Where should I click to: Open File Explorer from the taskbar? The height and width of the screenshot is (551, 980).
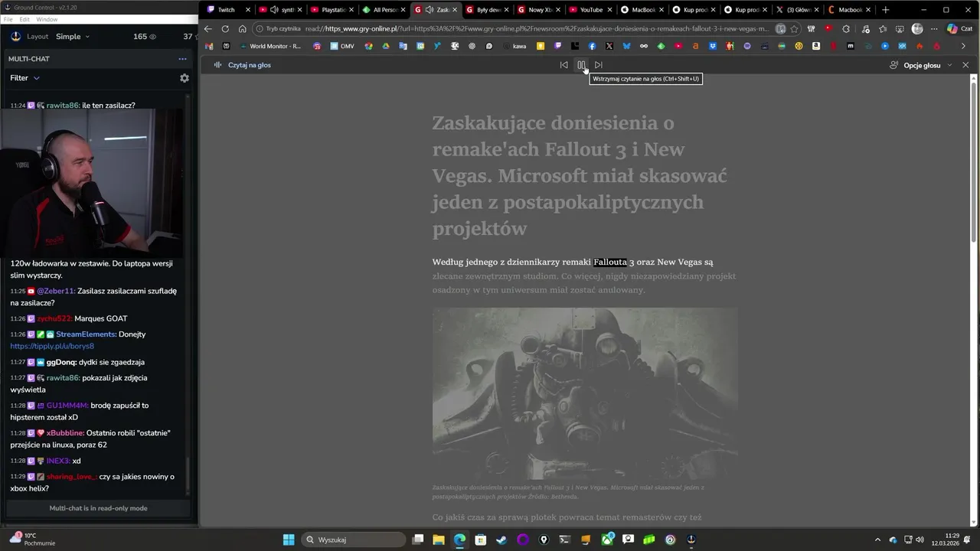pos(439,540)
